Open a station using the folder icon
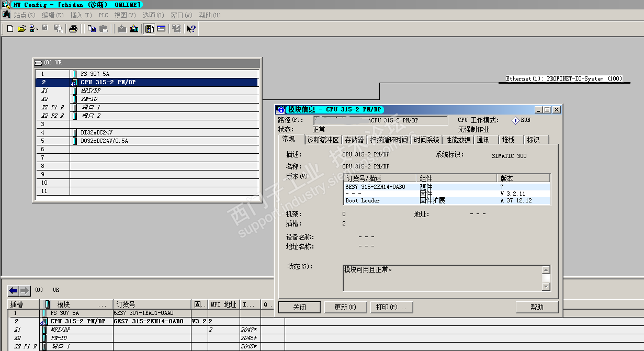Viewport: 644px width, 351px height. coord(21,29)
